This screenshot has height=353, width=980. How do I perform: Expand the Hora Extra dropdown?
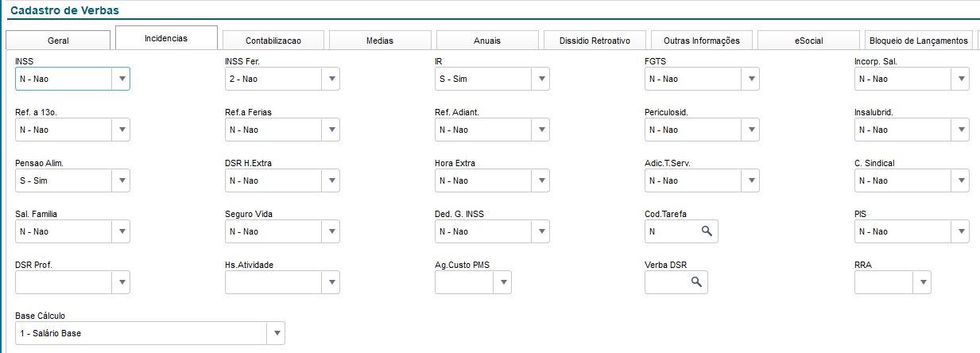(x=540, y=180)
